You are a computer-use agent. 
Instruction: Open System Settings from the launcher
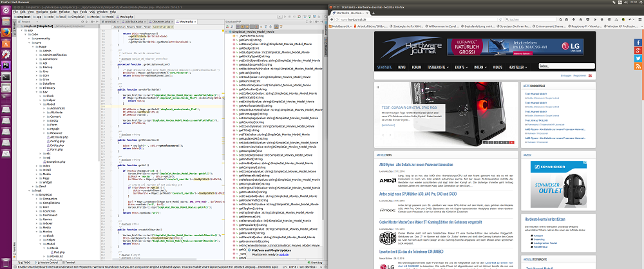click(6, 54)
